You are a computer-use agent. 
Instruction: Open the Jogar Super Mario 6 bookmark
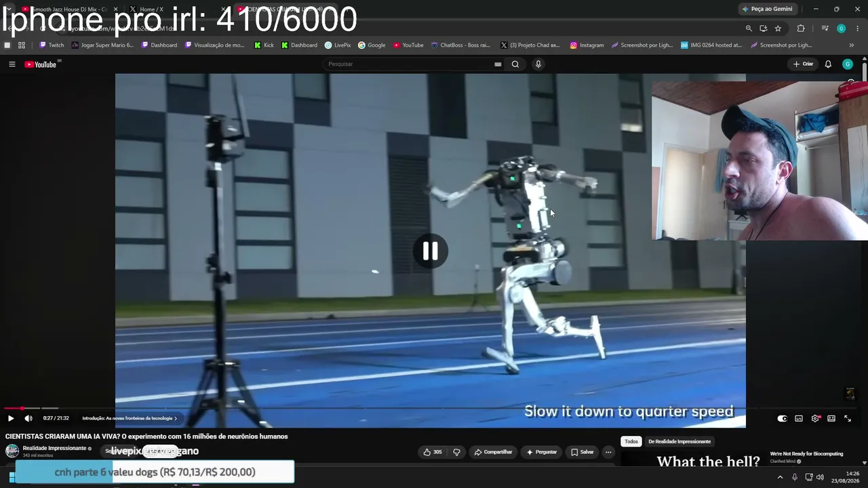(102, 45)
